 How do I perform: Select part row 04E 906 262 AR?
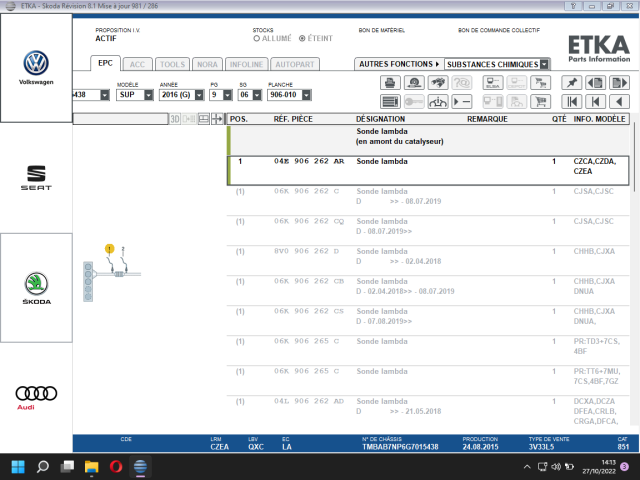428,170
